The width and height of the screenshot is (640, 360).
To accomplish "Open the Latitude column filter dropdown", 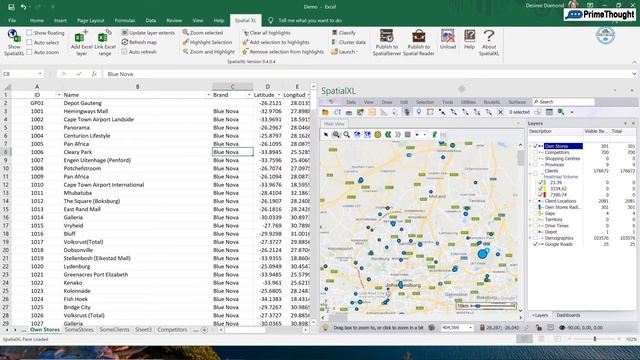I will point(279,95).
